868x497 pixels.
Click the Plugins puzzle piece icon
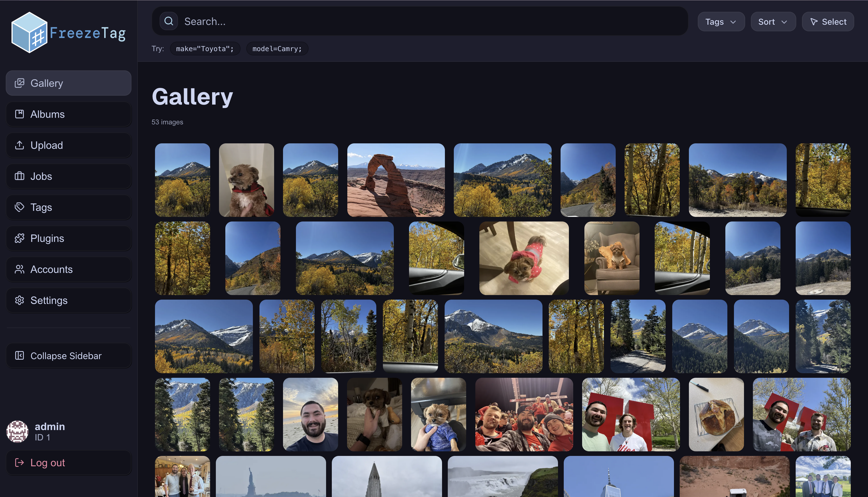point(20,238)
